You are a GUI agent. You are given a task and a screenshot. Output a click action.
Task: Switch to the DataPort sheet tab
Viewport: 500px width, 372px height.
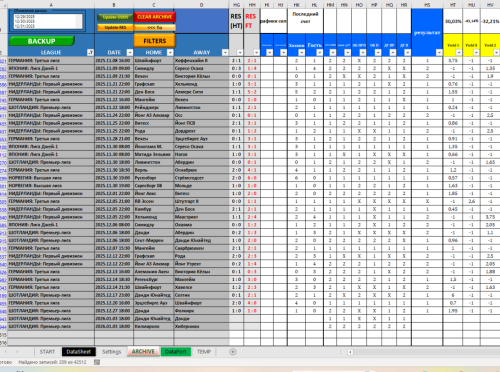pos(176,352)
